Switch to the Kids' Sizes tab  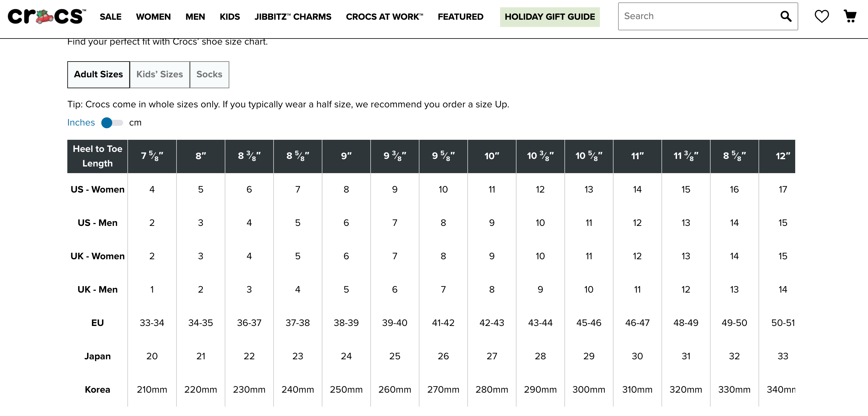tap(160, 75)
